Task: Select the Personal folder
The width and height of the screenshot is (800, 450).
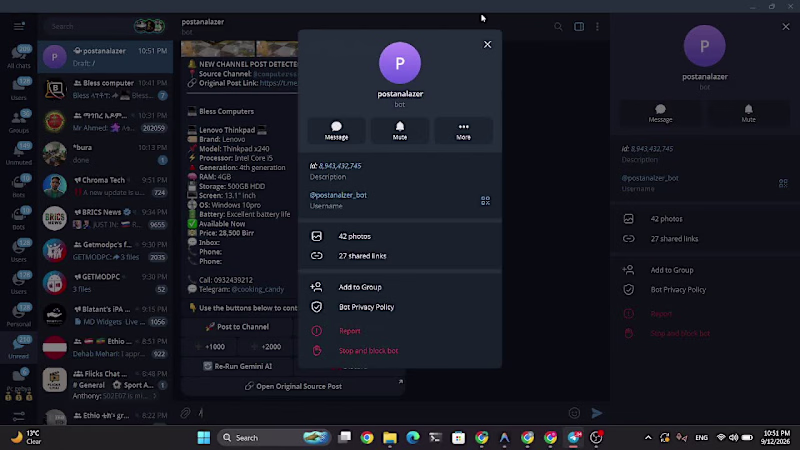Action: click(19, 315)
